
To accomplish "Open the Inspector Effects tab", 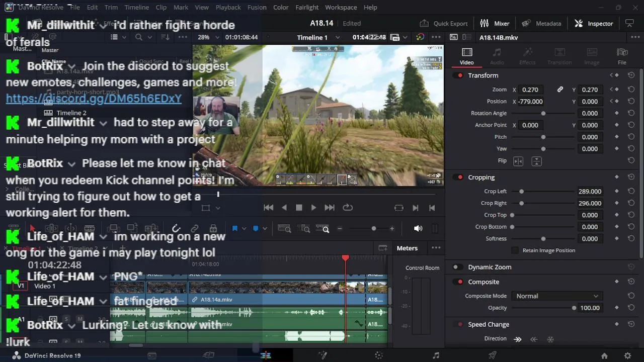I will (527, 56).
